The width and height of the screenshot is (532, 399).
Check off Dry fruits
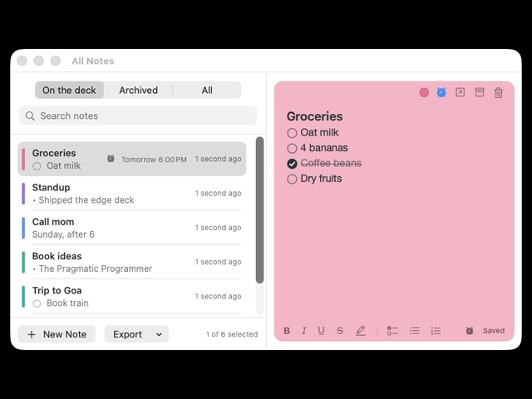point(292,180)
